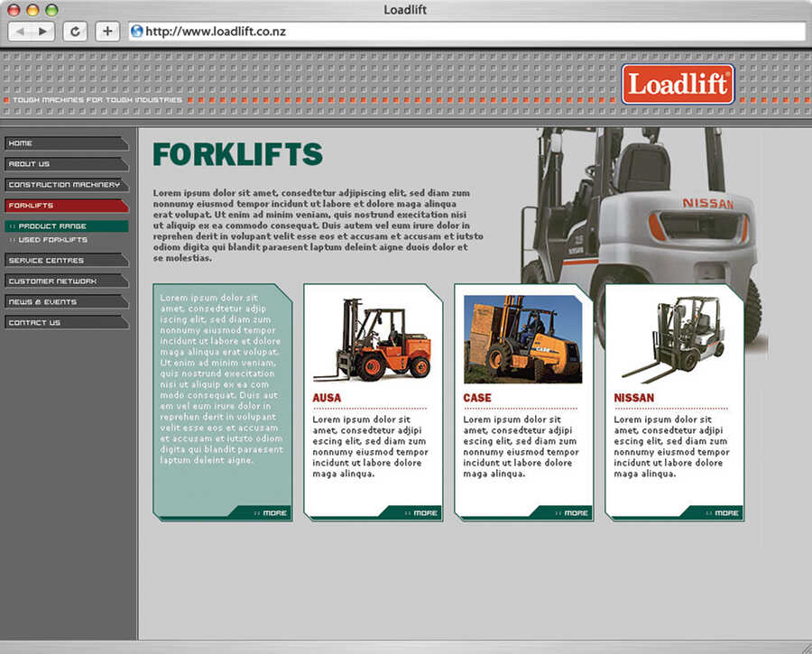Screen dimensions: 812x654
Task: Open the Customer Network menu item
Action: click(x=66, y=281)
